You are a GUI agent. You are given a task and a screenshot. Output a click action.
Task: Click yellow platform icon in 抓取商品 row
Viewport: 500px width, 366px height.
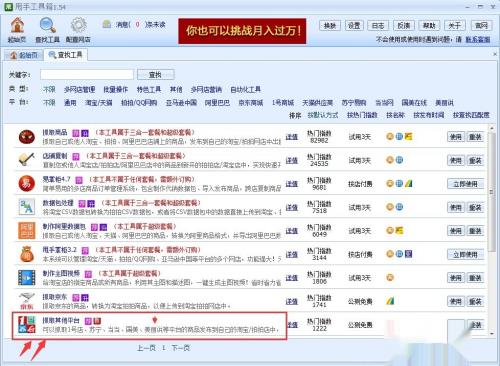408,136
